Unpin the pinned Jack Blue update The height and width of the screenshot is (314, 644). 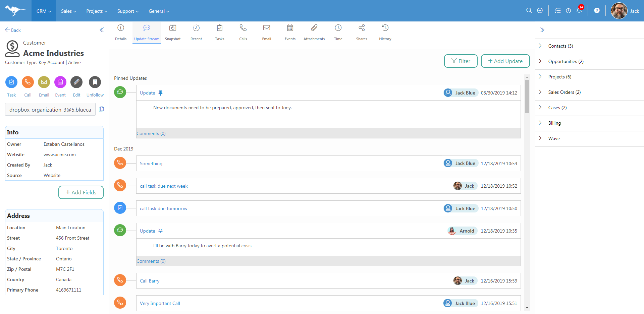161,93
